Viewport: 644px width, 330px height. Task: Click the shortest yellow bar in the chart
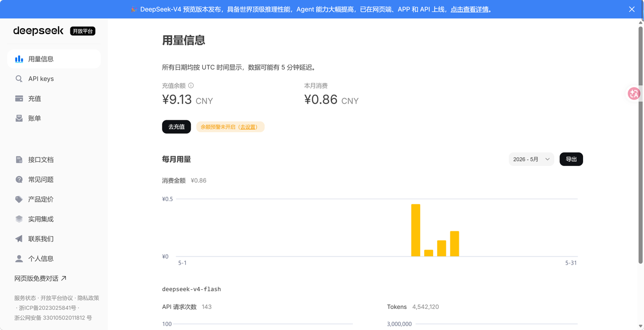point(429,253)
